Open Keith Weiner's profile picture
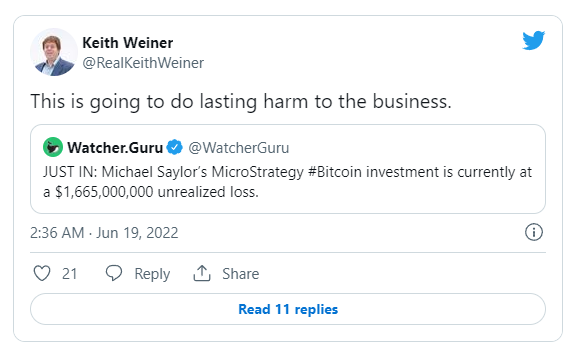The height and width of the screenshot is (361, 580). (54, 52)
